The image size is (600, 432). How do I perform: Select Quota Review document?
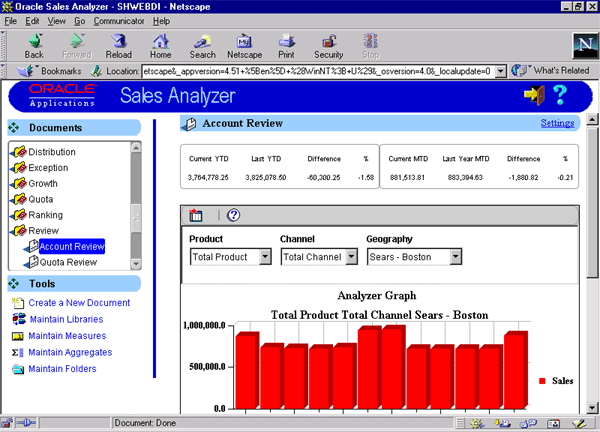click(x=68, y=262)
